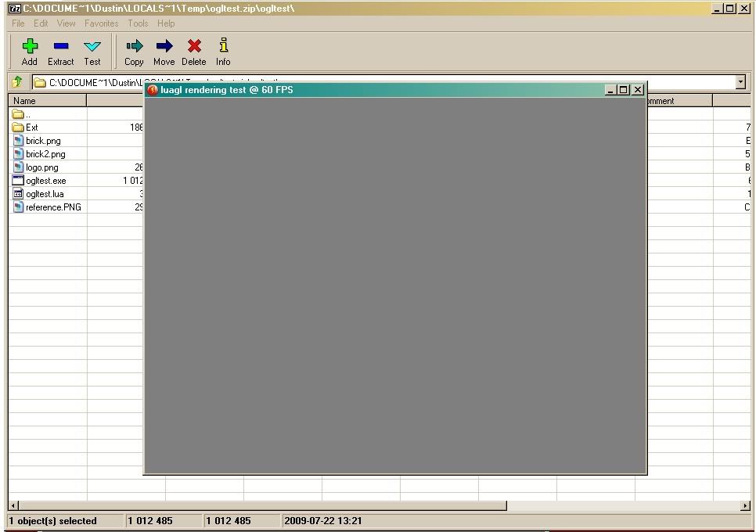Select the ogltest.exe file

click(45, 181)
